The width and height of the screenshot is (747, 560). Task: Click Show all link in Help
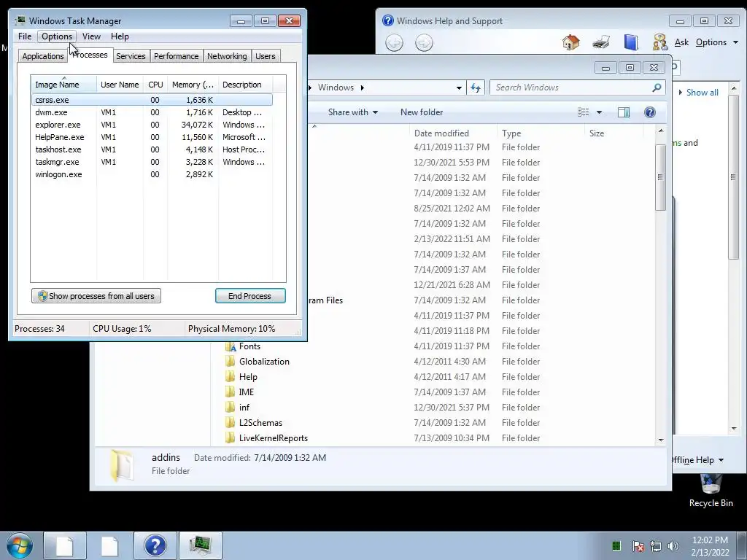point(702,93)
